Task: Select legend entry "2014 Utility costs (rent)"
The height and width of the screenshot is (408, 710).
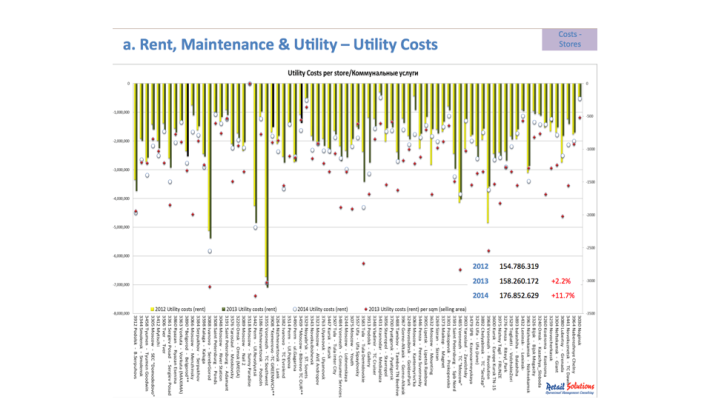Action: 320,309
